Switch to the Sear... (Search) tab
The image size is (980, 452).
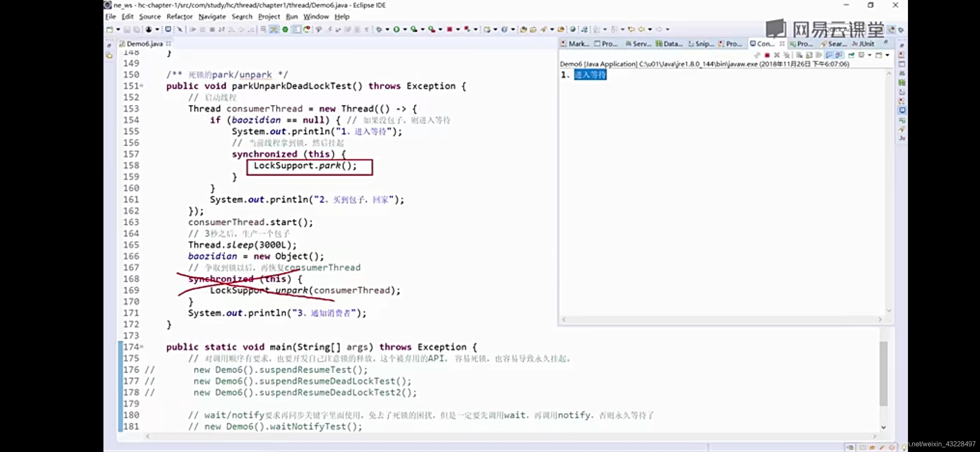[834, 44]
